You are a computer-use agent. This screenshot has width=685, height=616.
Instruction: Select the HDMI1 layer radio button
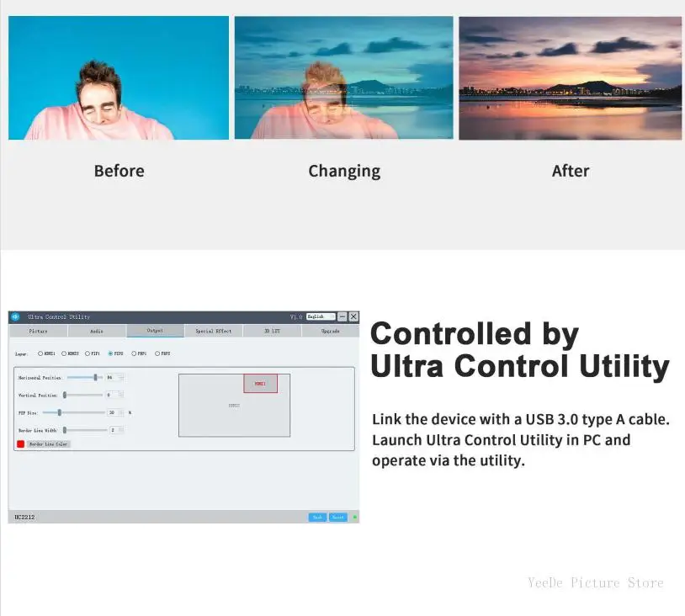(x=40, y=353)
